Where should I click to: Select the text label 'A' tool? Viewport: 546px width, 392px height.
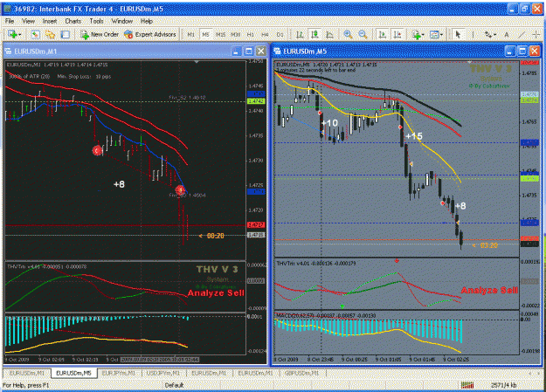pyautogui.click(x=507, y=34)
